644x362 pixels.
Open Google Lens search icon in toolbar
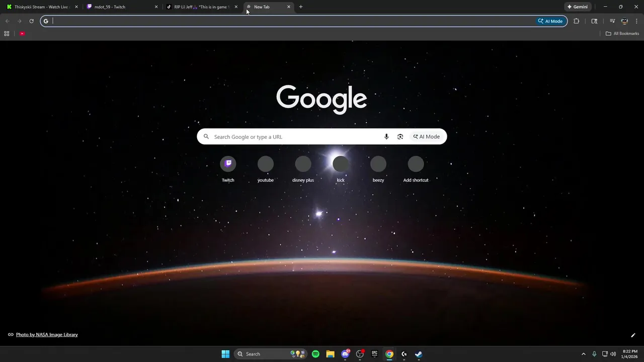pyautogui.click(x=594, y=21)
